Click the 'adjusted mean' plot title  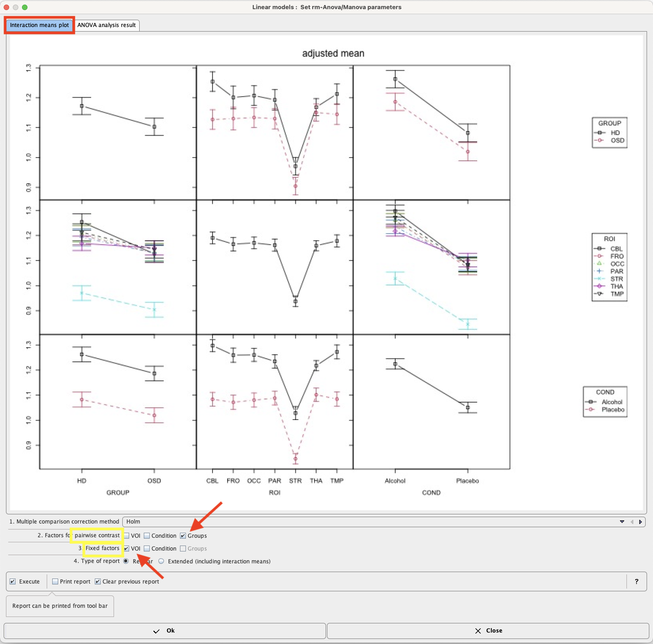[x=333, y=54]
